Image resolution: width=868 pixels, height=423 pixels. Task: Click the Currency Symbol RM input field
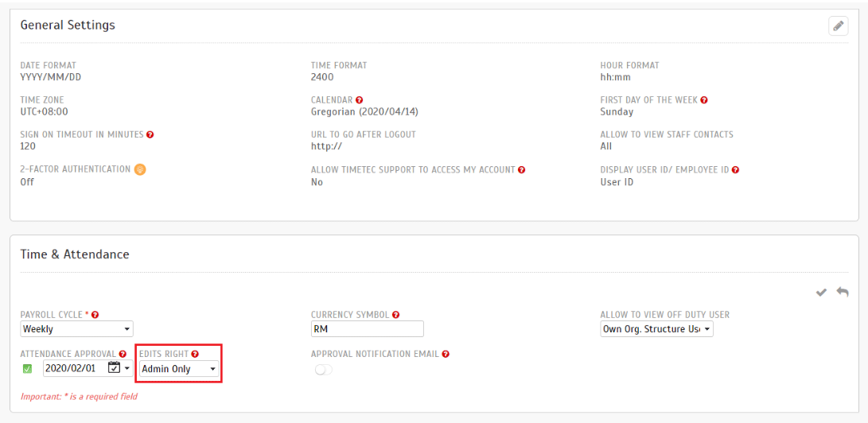click(x=367, y=329)
